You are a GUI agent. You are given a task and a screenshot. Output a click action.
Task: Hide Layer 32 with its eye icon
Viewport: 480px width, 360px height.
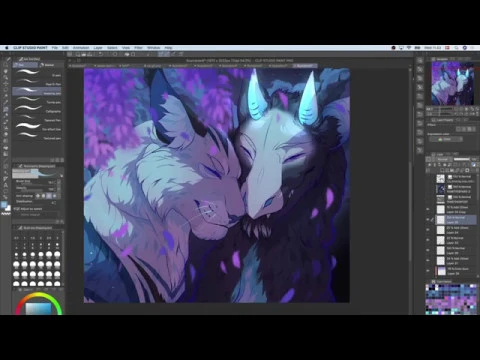click(428, 250)
